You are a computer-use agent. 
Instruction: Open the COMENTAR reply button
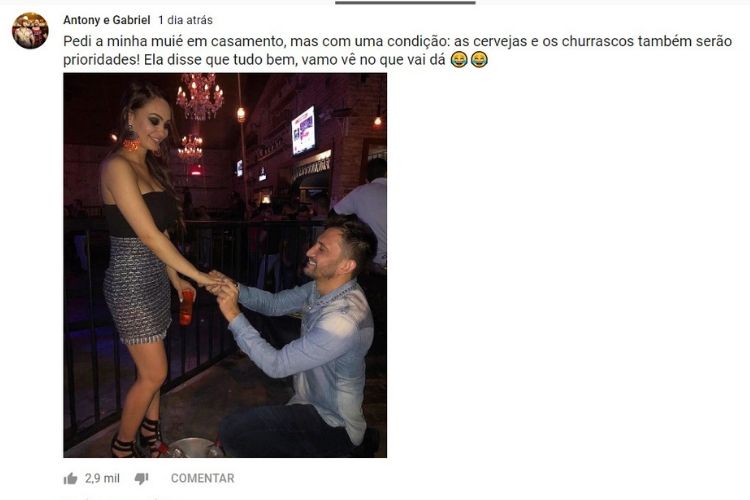point(203,478)
